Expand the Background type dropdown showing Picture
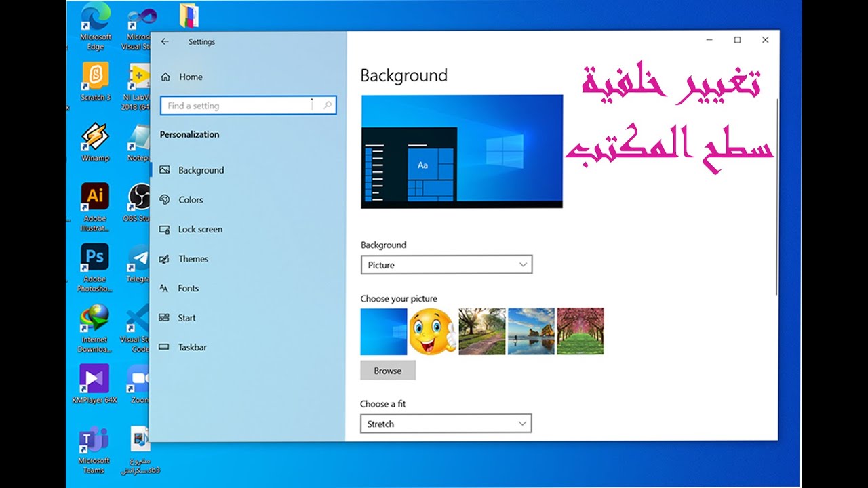 [x=447, y=265]
